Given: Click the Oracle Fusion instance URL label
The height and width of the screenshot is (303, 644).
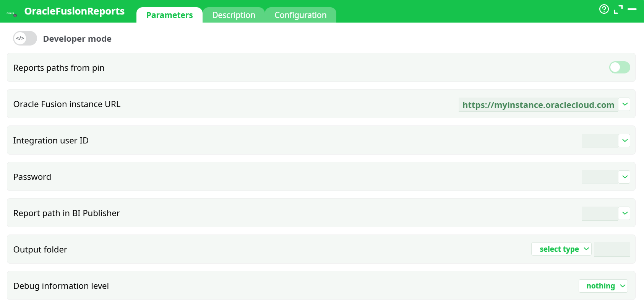Looking at the screenshot, I should pyautogui.click(x=67, y=104).
